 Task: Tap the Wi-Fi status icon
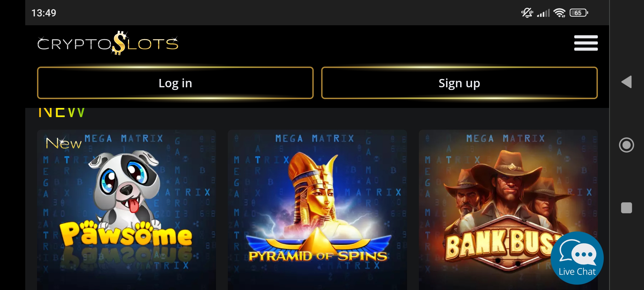pyautogui.click(x=559, y=13)
